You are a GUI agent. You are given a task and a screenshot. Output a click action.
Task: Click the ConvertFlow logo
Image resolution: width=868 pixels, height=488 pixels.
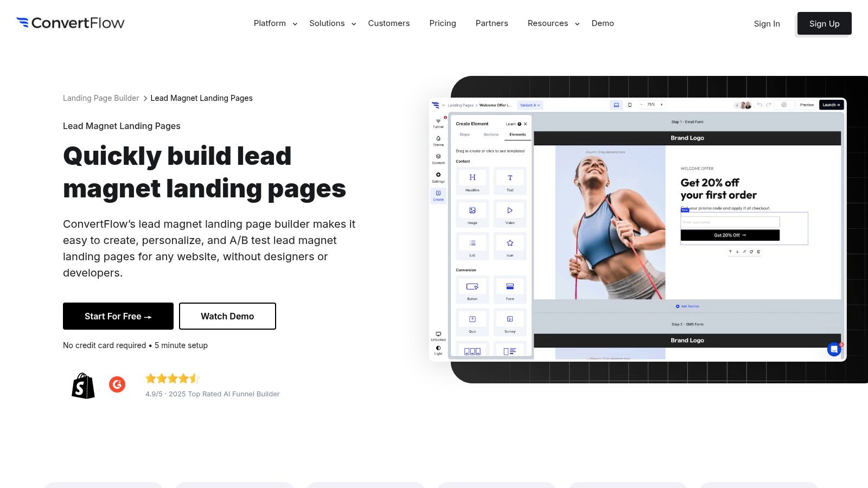pos(71,23)
